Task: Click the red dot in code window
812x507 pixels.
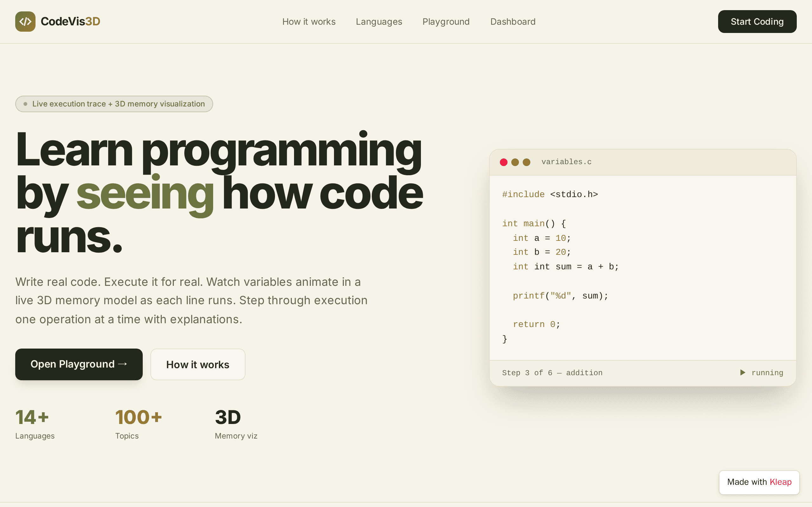Action: (503, 162)
